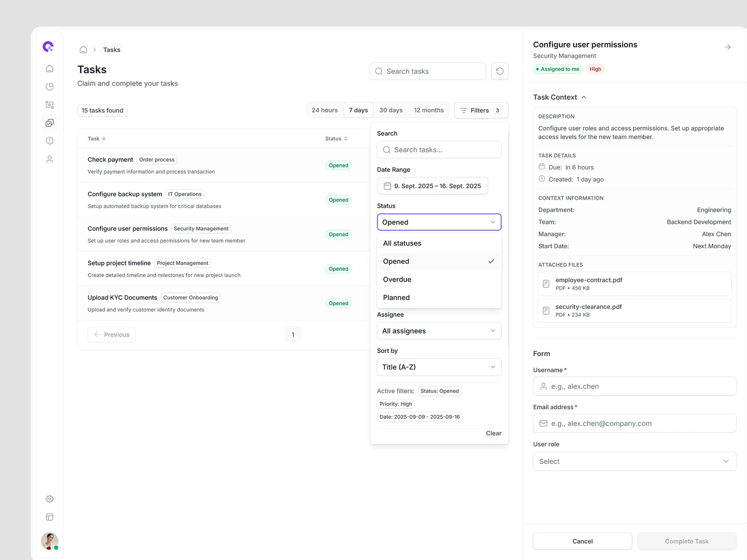Image resolution: width=747 pixels, height=560 pixels.
Task: Open the analytics pie chart sidebar icon
Action: [49, 87]
